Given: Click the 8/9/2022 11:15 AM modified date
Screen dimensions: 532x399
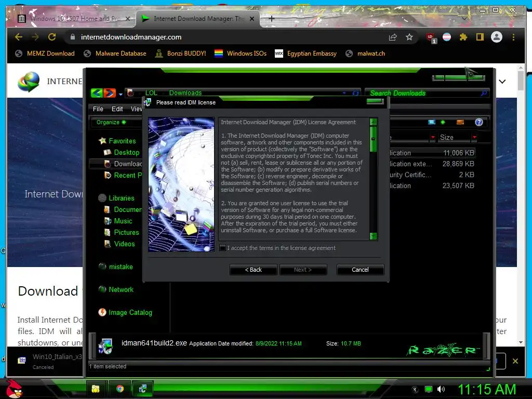Looking at the screenshot, I should 278,343.
